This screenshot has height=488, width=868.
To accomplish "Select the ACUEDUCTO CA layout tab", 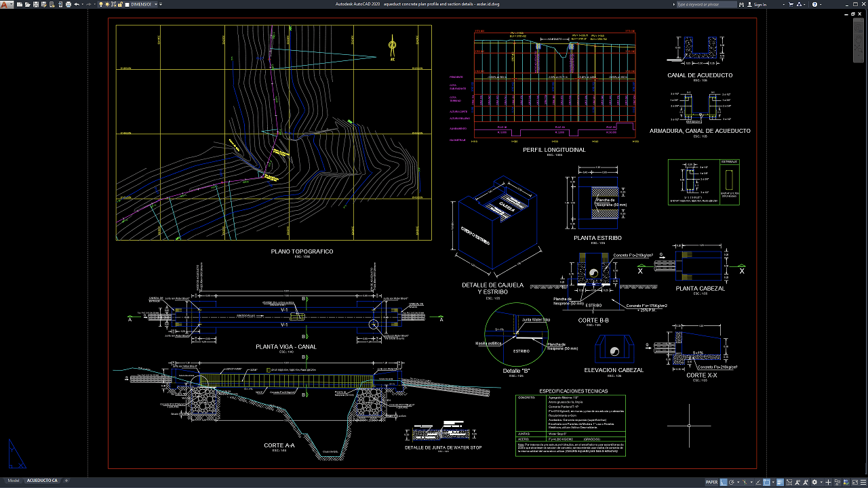I will pyautogui.click(x=42, y=481).
